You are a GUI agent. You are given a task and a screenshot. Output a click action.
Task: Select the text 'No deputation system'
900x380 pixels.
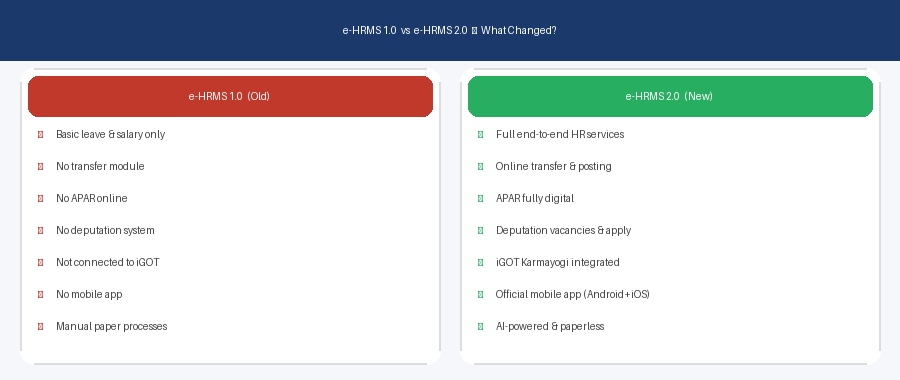tap(105, 231)
